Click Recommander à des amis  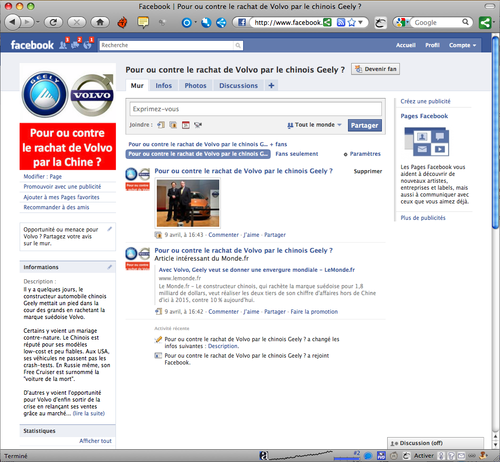56,207
